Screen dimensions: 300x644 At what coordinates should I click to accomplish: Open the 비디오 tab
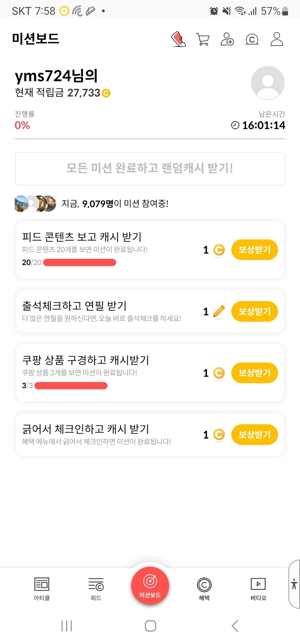coord(258,589)
